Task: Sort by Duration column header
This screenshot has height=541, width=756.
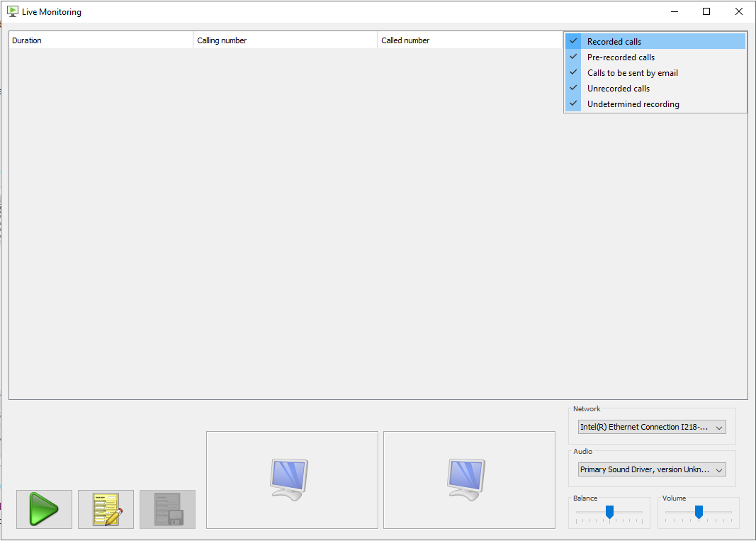Action: pyautogui.click(x=100, y=40)
